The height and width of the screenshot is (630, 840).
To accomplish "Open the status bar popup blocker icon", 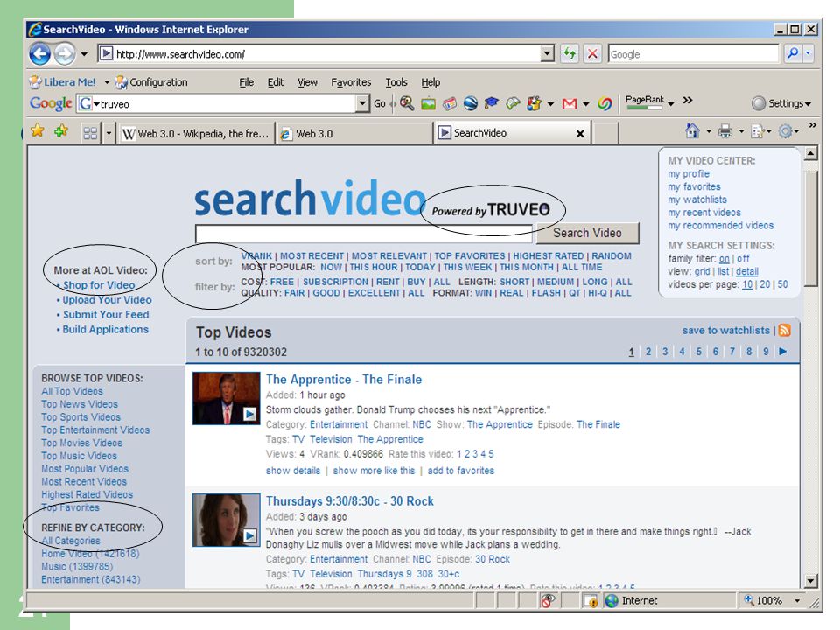I will [547, 600].
